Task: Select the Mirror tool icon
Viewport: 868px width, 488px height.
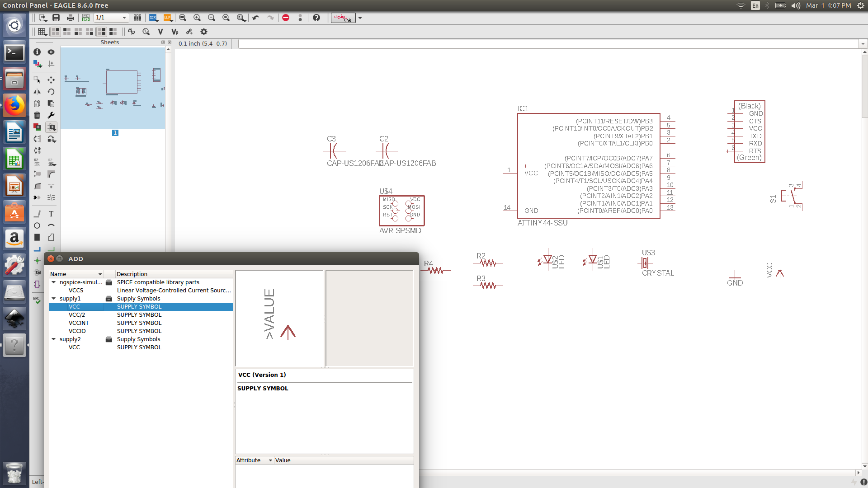Action: (x=37, y=91)
